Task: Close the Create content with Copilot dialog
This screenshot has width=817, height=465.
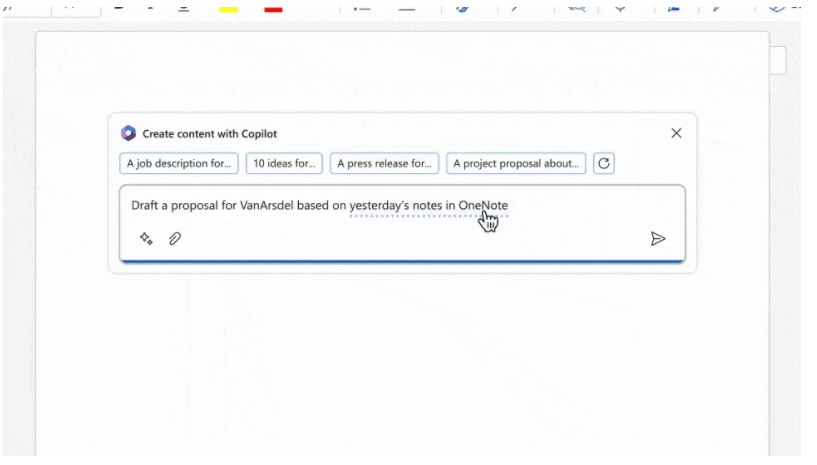Action: pos(676,133)
